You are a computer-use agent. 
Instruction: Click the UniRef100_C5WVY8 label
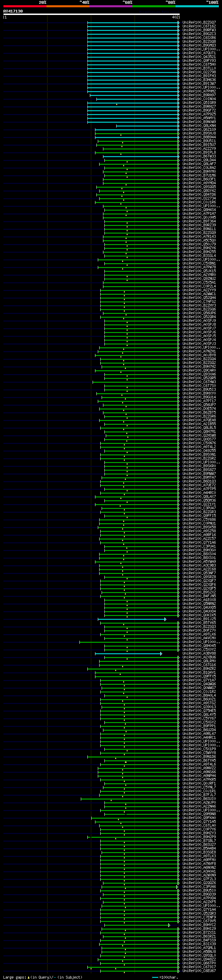(199, 753)
